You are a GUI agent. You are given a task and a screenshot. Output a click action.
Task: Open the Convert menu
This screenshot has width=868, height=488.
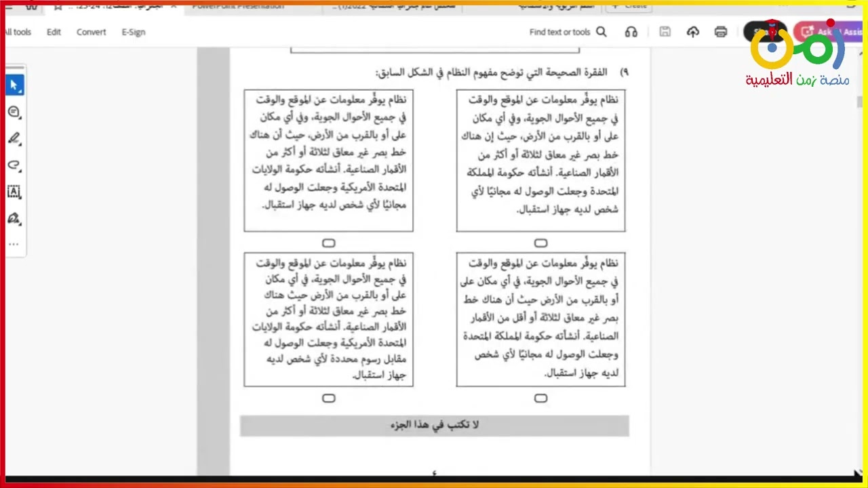tap(91, 32)
